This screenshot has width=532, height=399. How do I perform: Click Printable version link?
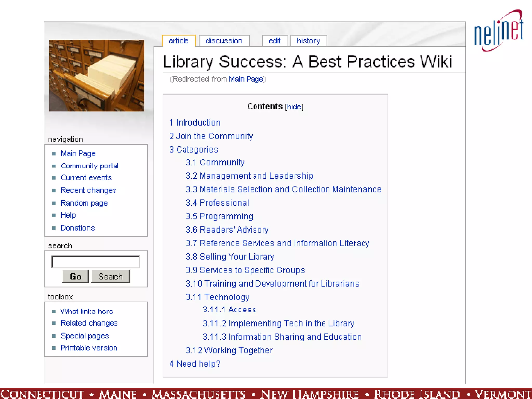89,348
